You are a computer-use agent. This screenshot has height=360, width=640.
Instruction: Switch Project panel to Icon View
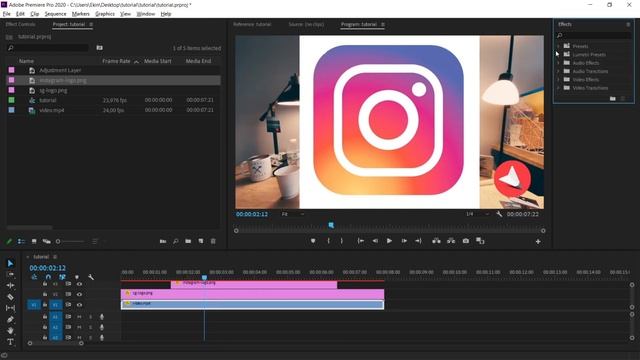point(34,242)
